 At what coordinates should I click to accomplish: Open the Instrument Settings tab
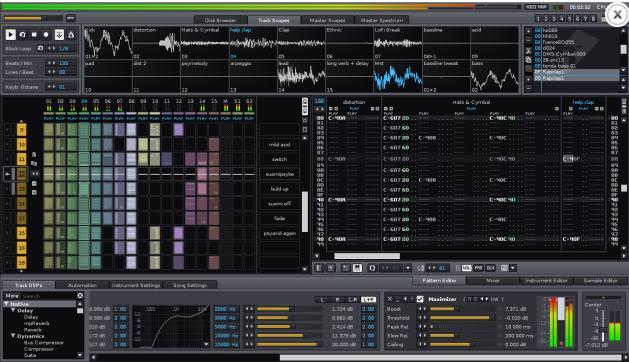click(136, 285)
